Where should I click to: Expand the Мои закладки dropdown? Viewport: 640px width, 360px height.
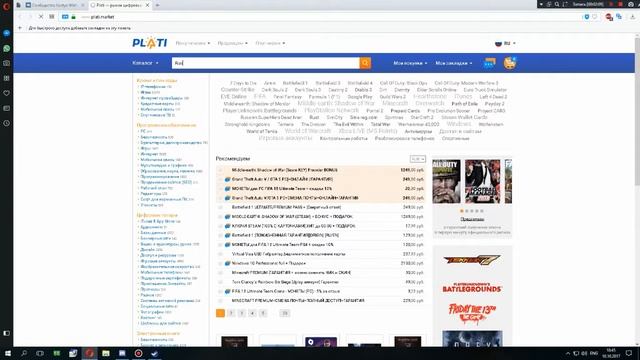[454, 63]
